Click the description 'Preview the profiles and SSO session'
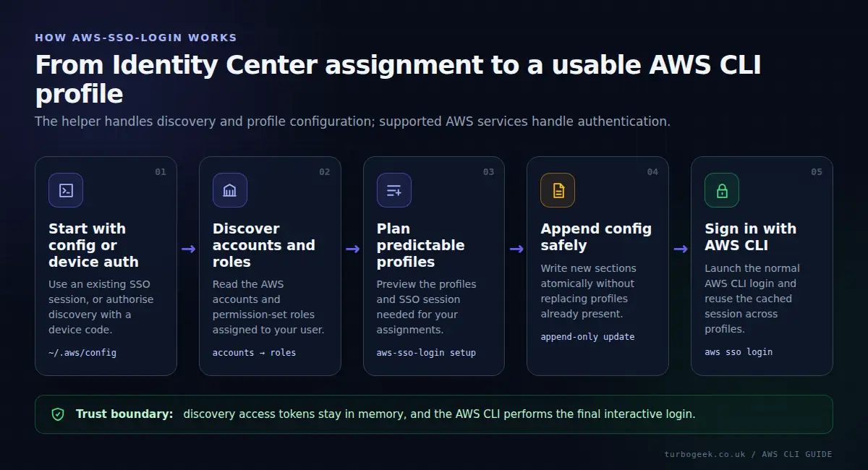 pyautogui.click(x=427, y=307)
